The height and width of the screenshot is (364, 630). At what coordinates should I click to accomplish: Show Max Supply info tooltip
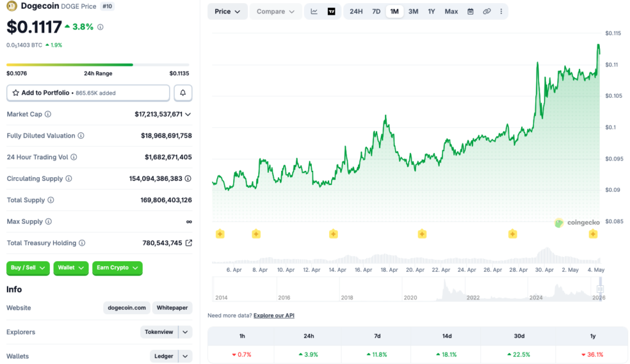tap(49, 221)
